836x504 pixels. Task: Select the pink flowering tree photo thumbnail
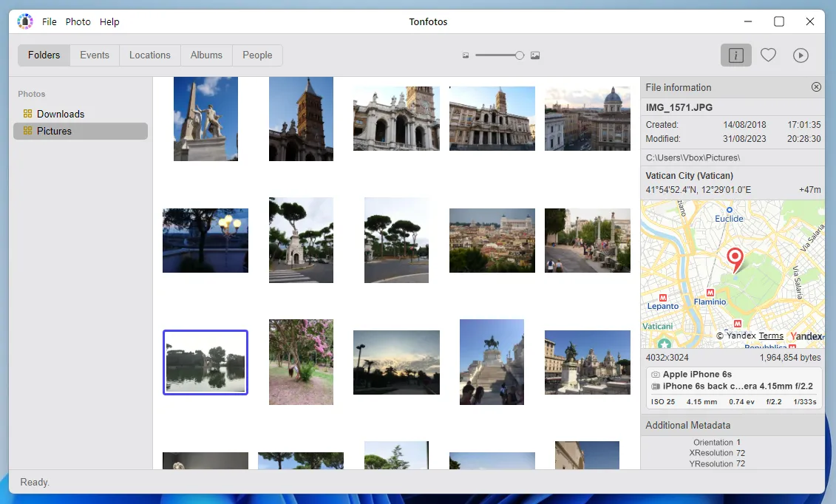[301, 362]
